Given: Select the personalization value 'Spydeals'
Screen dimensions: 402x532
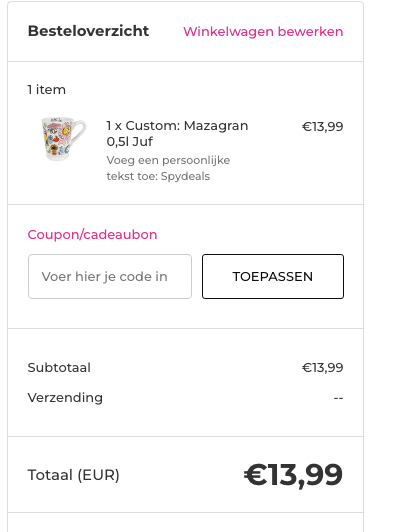Looking at the screenshot, I should [185, 176].
